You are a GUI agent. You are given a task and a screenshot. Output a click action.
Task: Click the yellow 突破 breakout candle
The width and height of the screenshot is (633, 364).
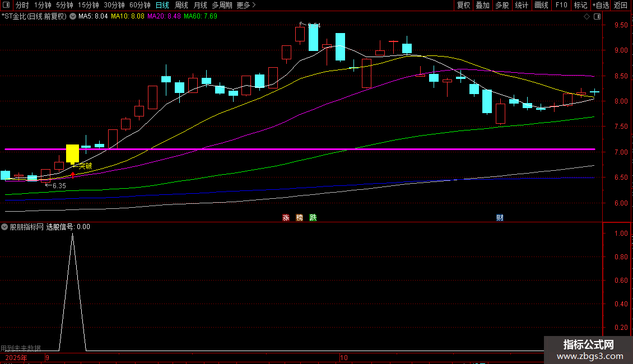coord(72,154)
